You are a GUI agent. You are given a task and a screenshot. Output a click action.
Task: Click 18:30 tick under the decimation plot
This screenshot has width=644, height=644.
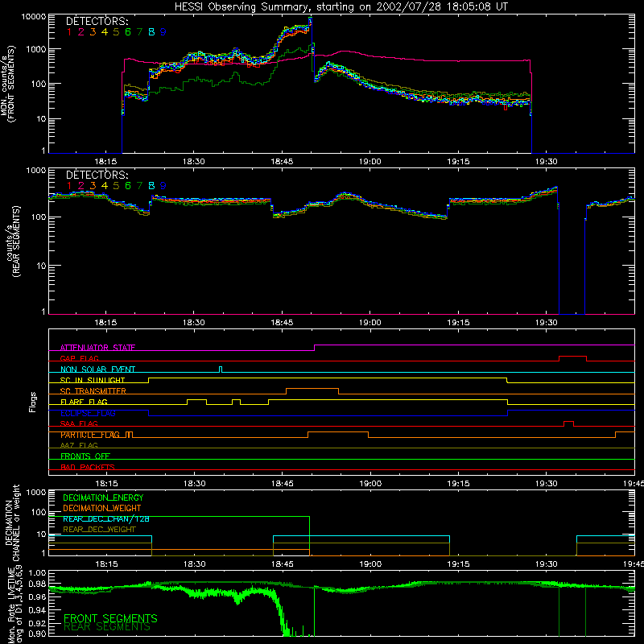click(194, 564)
